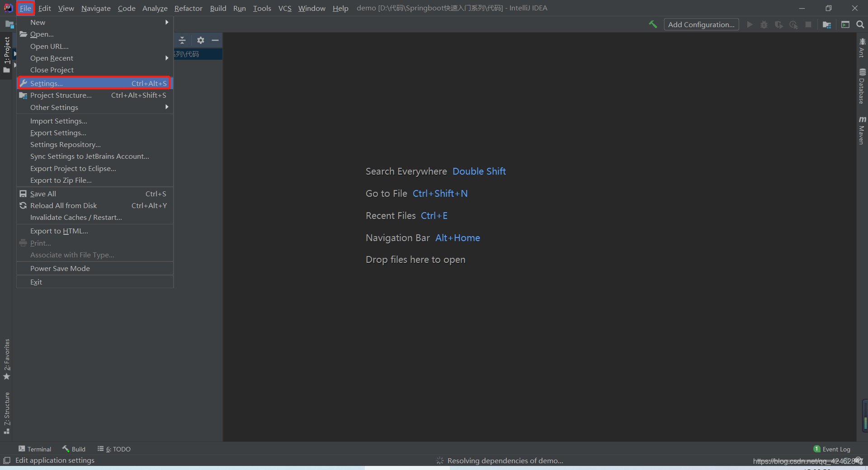This screenshot has height=470, width=868.
Task: Choose Open... from the File menu
Action: [95, 34]
